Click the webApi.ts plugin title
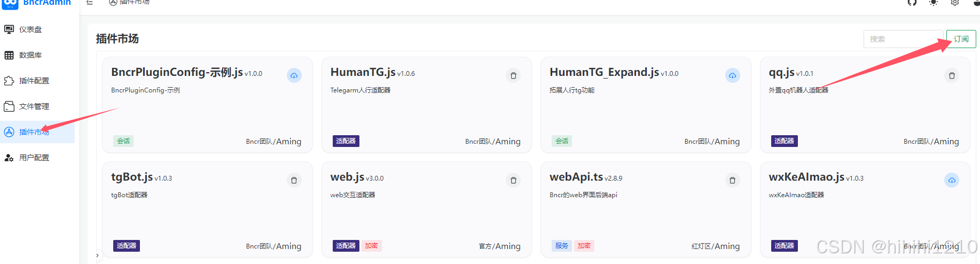This screenshot has height=264, width=980. coord(576,177)
